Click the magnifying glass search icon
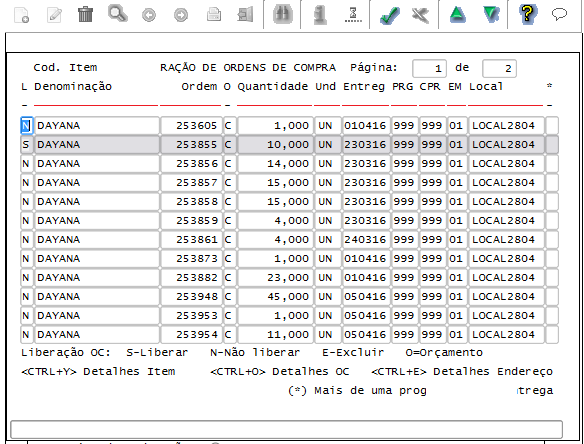 point(118,14)
